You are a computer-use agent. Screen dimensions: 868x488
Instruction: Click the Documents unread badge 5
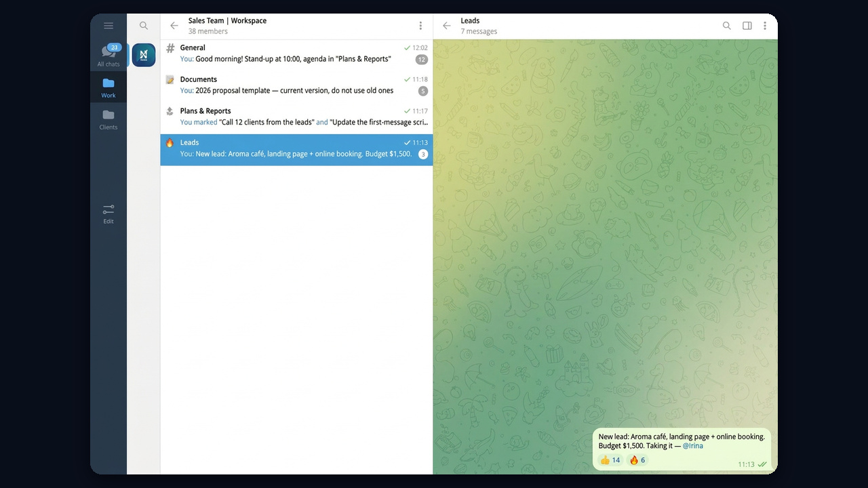(423, 91)
